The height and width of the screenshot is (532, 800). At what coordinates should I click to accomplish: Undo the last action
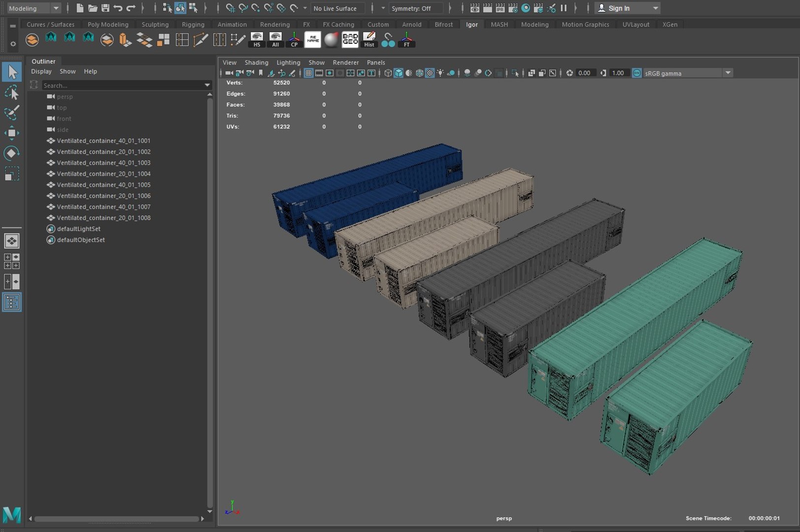(118, 8)
